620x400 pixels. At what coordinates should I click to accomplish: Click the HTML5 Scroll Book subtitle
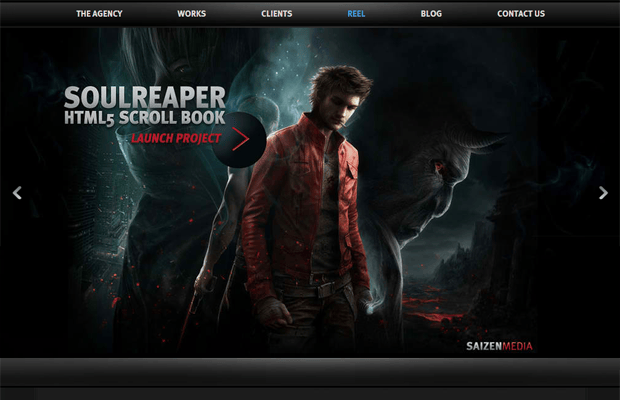[145, 117]
